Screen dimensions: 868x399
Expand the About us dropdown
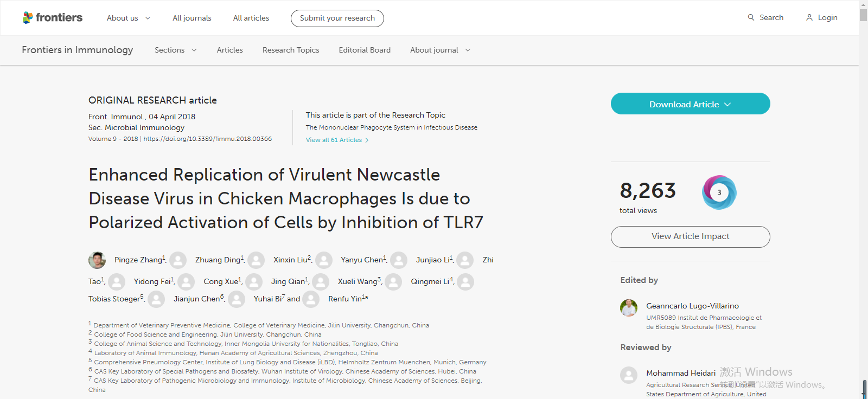129,18
